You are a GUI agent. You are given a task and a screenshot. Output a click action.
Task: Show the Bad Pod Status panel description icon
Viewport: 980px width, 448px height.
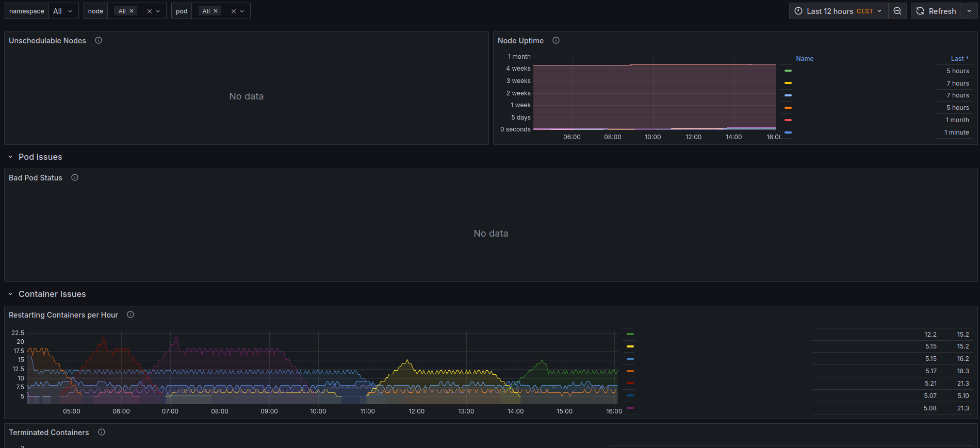(75, 177)
